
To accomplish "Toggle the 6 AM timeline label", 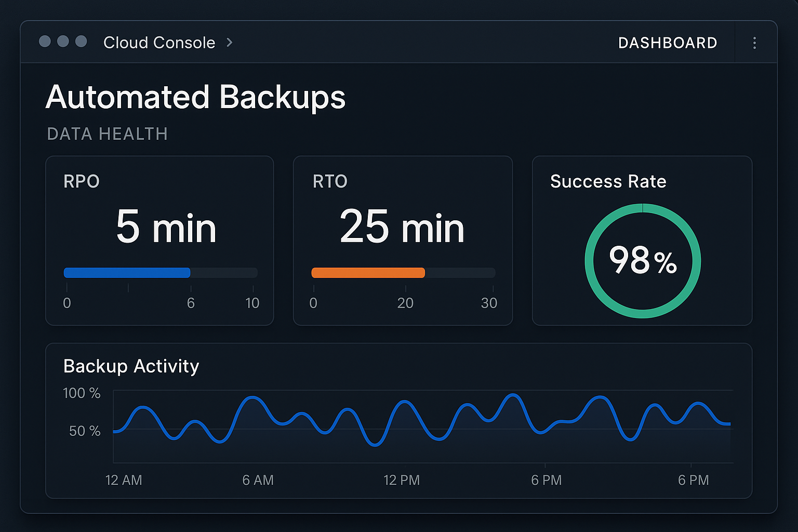I will pos(258,480).
